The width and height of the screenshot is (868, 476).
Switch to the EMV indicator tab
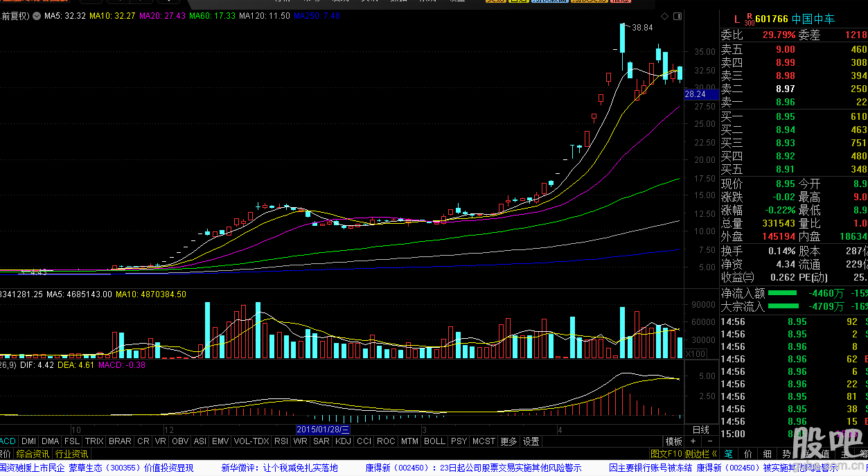220,441
